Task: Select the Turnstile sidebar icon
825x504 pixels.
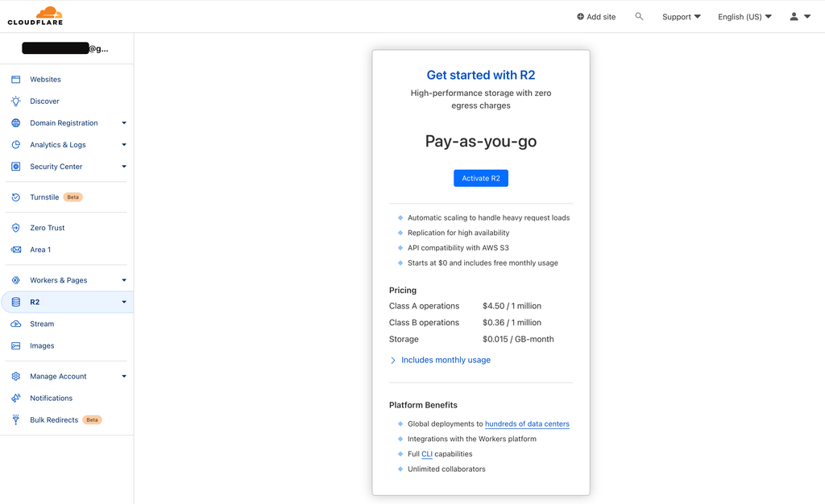Action: coord(15,196)
